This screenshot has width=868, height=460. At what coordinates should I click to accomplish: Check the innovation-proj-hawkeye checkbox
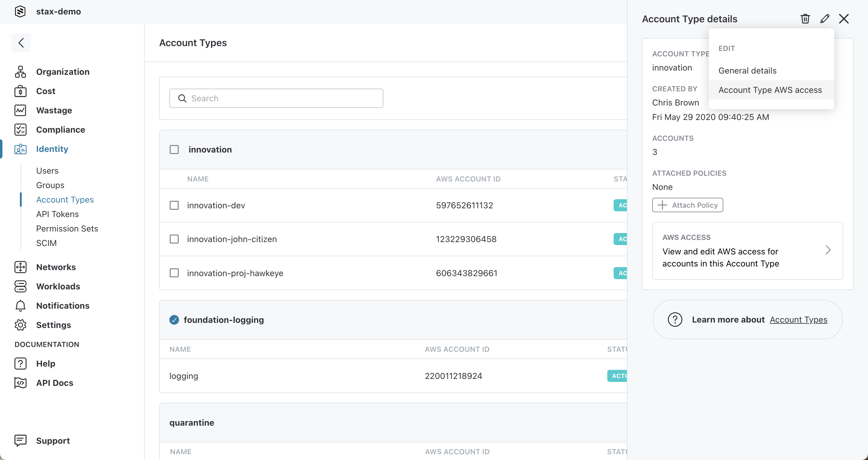pyautogui.click(x=174, y=273)
